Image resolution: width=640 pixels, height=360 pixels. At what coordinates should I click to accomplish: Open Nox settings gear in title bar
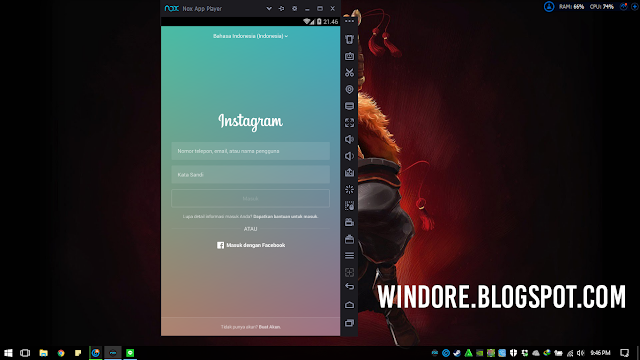(294, 9)
